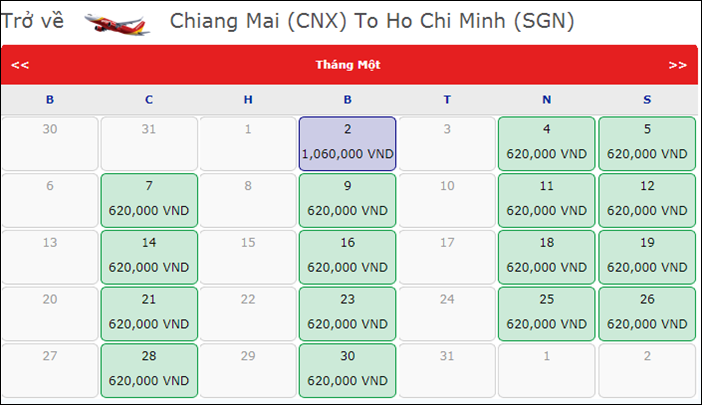702x405 pixels.
Task: Choose January 11 flight date
Action: (547, 200)
